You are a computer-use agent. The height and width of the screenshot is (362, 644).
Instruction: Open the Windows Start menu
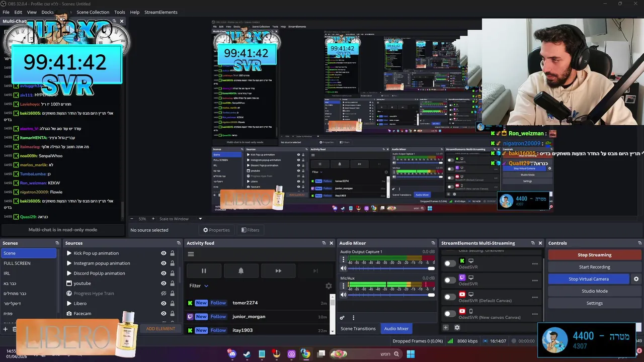tap(411, 354)
